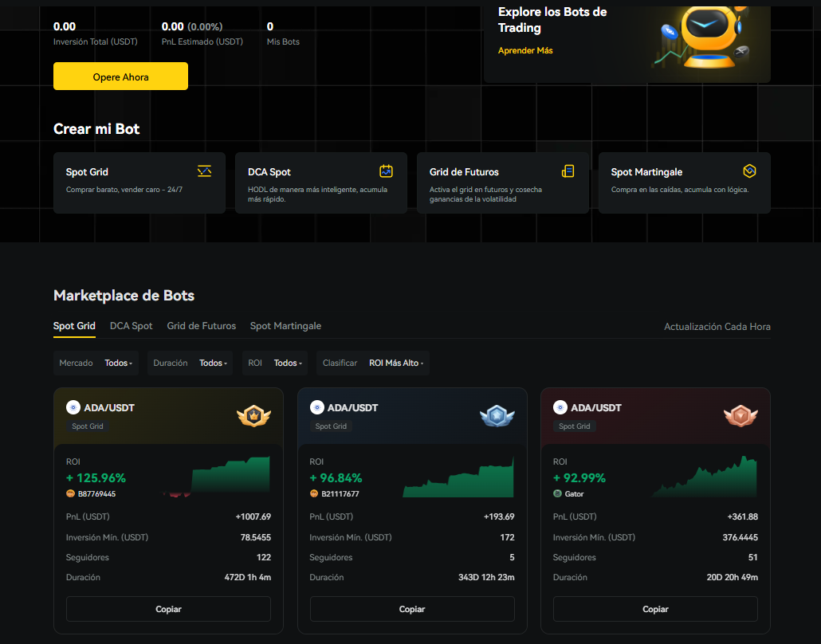Click the trading bot robot illustration
This screenshot has width=821, height=644.
[701, 40]
